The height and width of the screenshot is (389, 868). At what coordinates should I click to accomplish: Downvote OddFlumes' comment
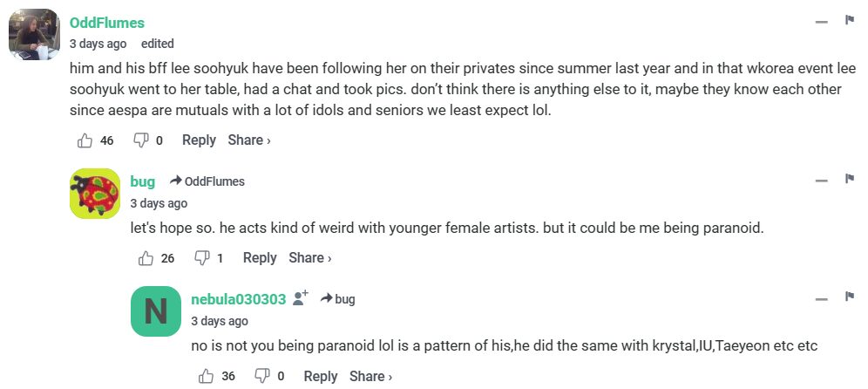click(x=140, y=140)
